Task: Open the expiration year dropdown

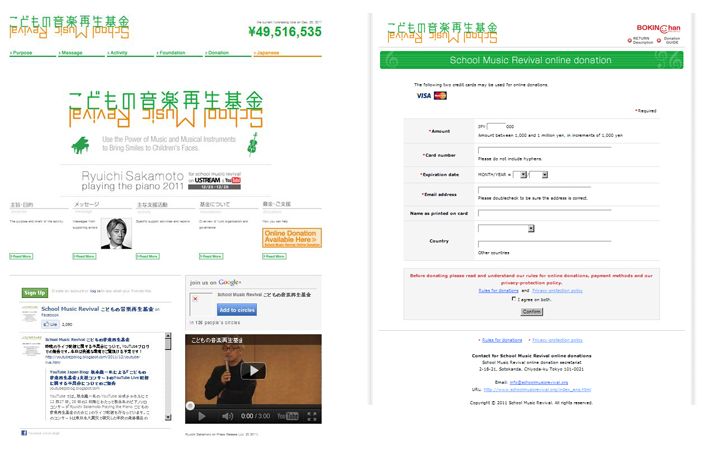Action: click(x=539, y=175)
